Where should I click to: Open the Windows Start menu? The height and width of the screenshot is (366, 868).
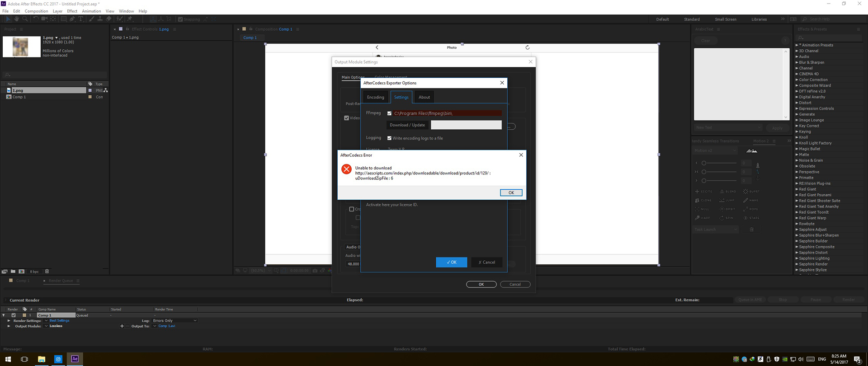(8, 359)
